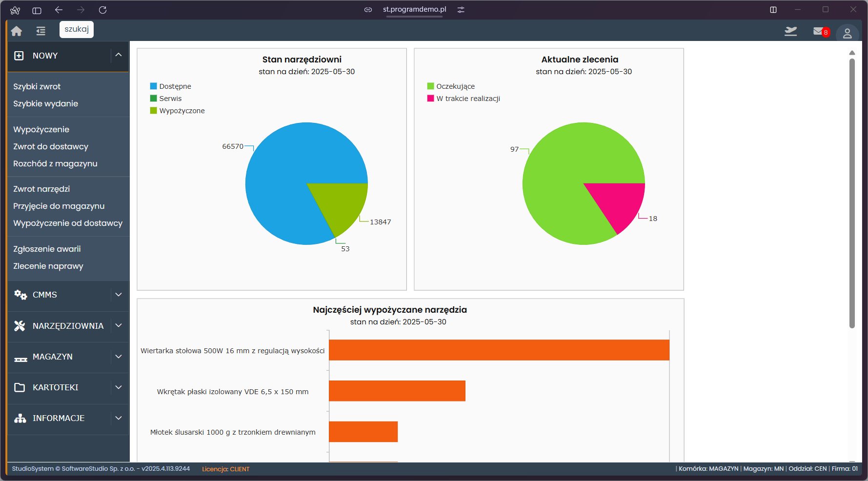Collapse the sidebar menu icon

[40, 31]
